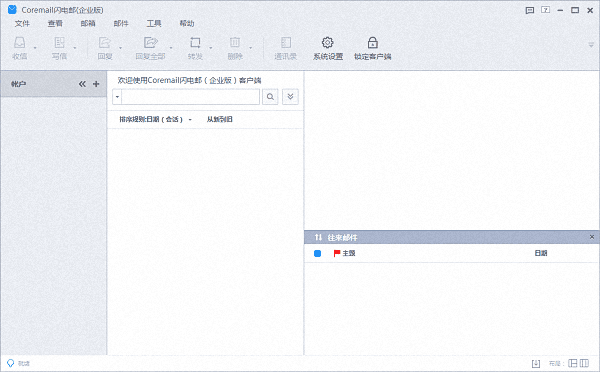Click the 收信 receive mail icon
Image resolution: width=600 pixels, height=372 pixels.
point(20,43)
